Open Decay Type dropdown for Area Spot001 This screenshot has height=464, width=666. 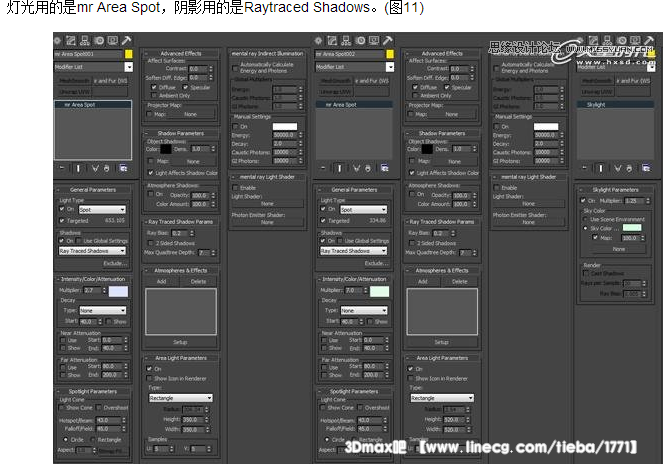click(103, 311)
